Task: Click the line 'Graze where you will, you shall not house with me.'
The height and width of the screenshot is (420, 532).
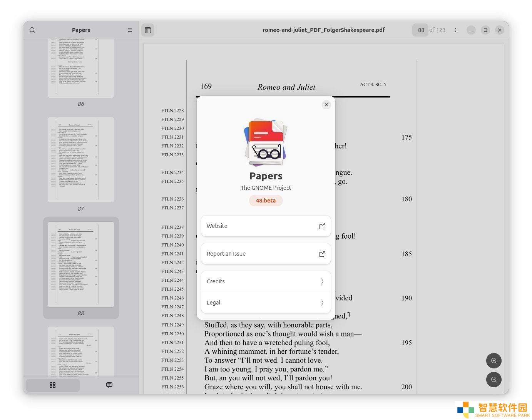Action: tap(283, 387)
